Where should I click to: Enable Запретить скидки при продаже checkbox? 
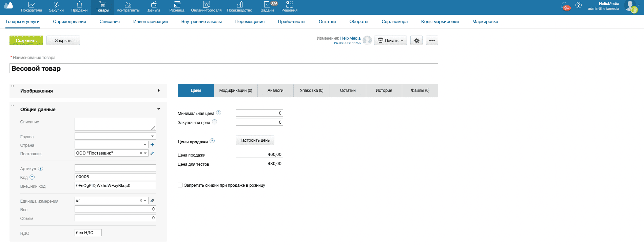pyautogui.click(x=180, y=185)
